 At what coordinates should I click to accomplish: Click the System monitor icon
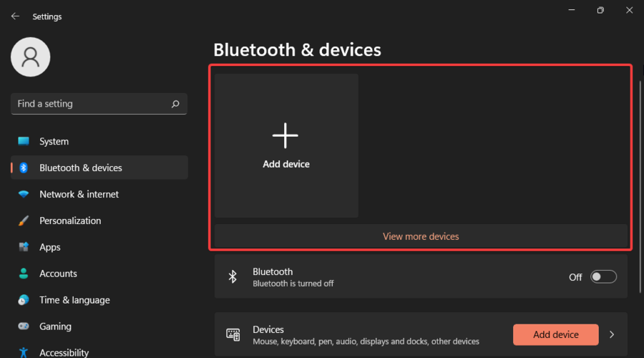tap(24, 141)
